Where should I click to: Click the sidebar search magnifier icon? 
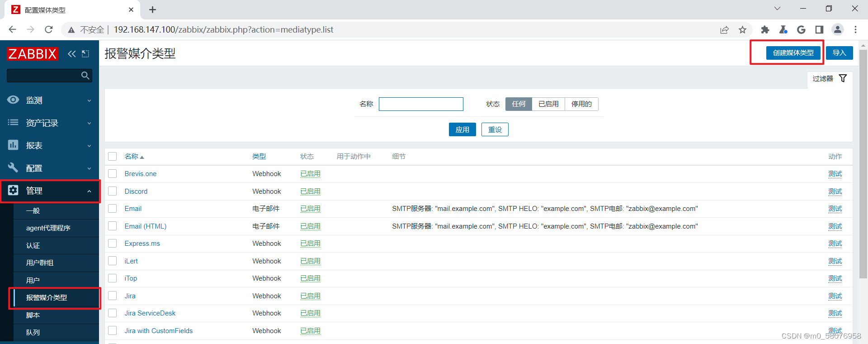click(x=85, y=76)
